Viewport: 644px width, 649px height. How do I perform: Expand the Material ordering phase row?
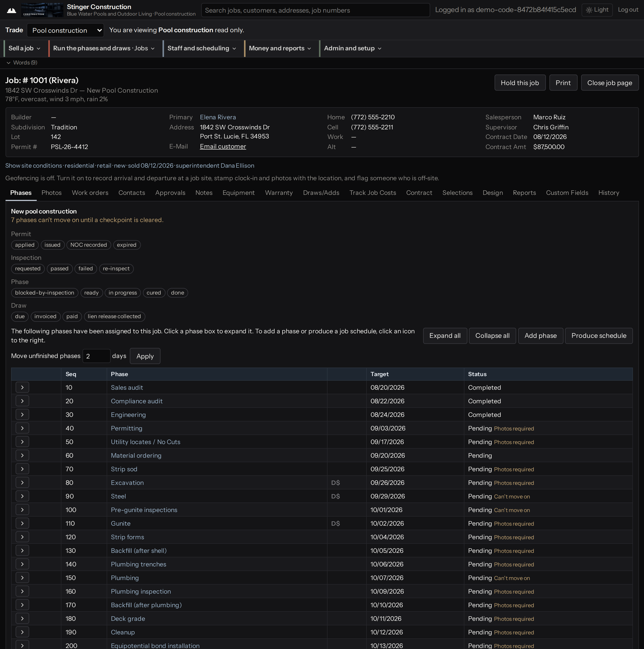coord(22,455)
